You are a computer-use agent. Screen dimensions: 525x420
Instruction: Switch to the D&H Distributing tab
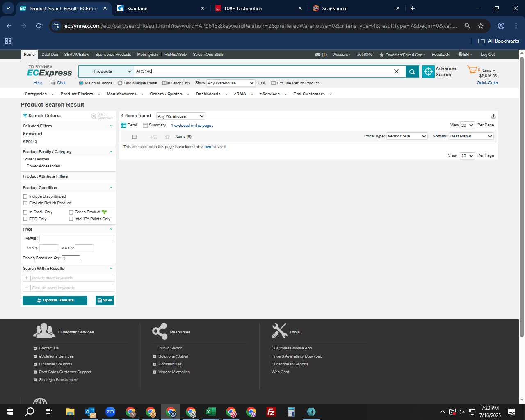pyautogui.click(x=258, y=8)
